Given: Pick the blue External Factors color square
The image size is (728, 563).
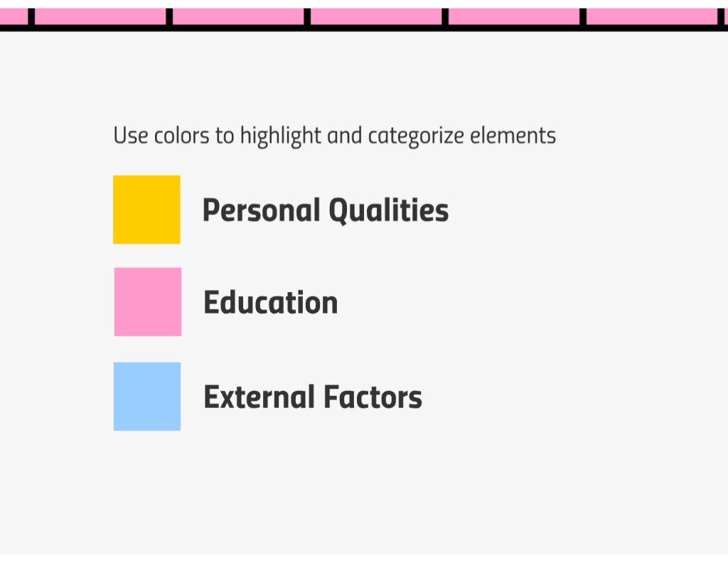Looking at the screenshot, I should coord(147,397).
